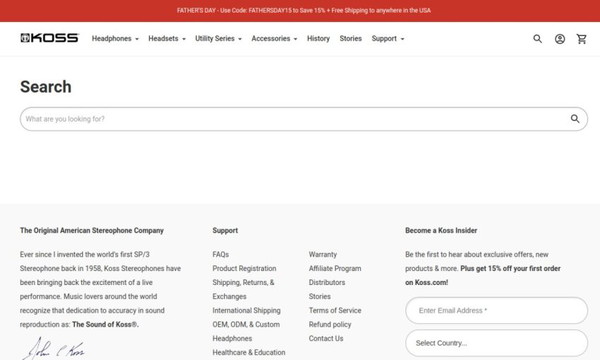Click the Enter Email Address field
Image resolution: width=600 pixels, height=360 pixels.
[496, 310]
